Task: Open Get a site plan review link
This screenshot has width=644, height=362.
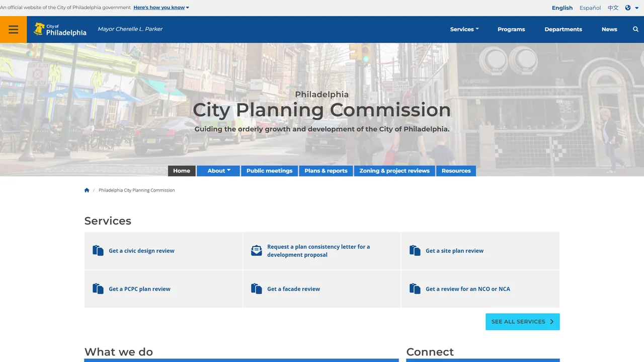Action: 454,251
